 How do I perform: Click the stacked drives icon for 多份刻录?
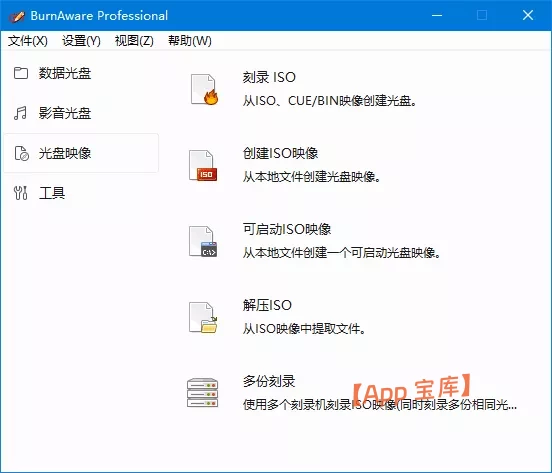202,393
